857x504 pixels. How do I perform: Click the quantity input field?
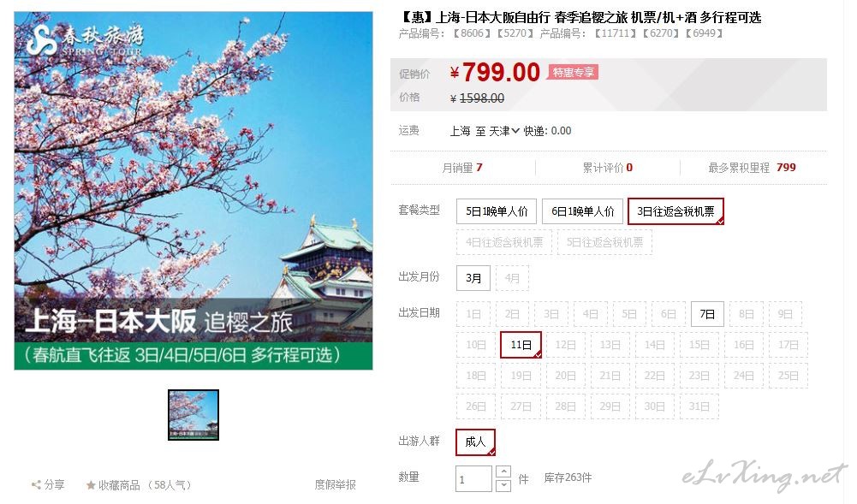pyautogui.click(x=473, y=479)
